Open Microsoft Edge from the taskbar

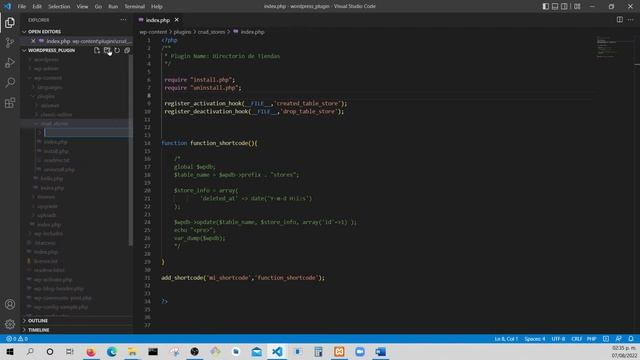[x=111, y=351]
